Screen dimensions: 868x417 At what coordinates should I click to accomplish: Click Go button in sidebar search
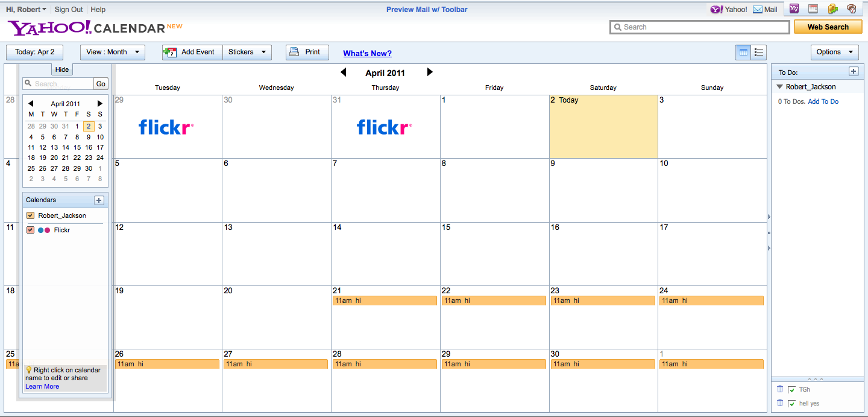coord(101,84)
